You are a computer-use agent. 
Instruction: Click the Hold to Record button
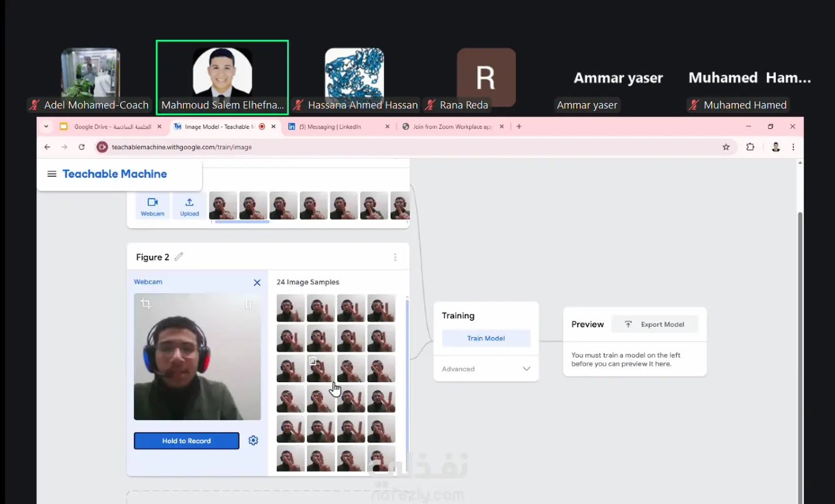tap(186, 441)
